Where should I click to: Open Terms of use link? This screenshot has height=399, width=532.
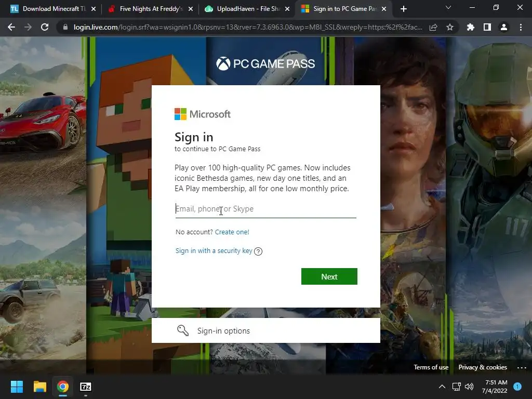click(431, 367)
